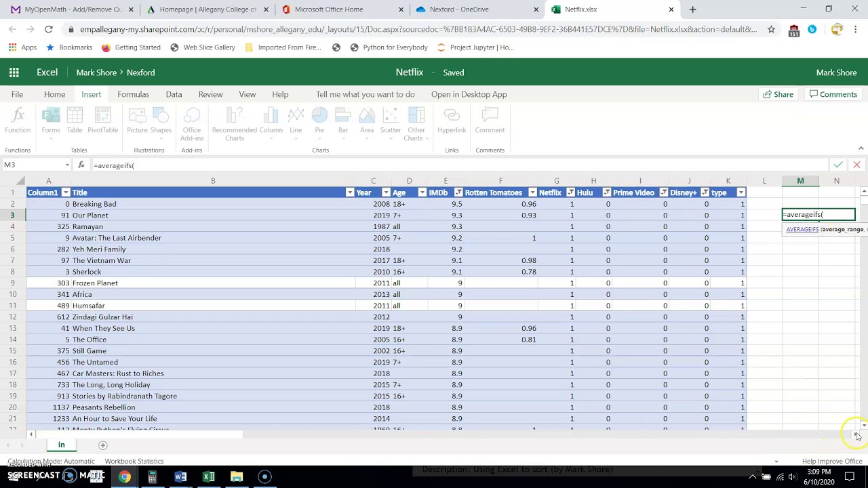Open Other Charts menu
Viewport: 868px width, 488px height.
[x=416, y=125]
